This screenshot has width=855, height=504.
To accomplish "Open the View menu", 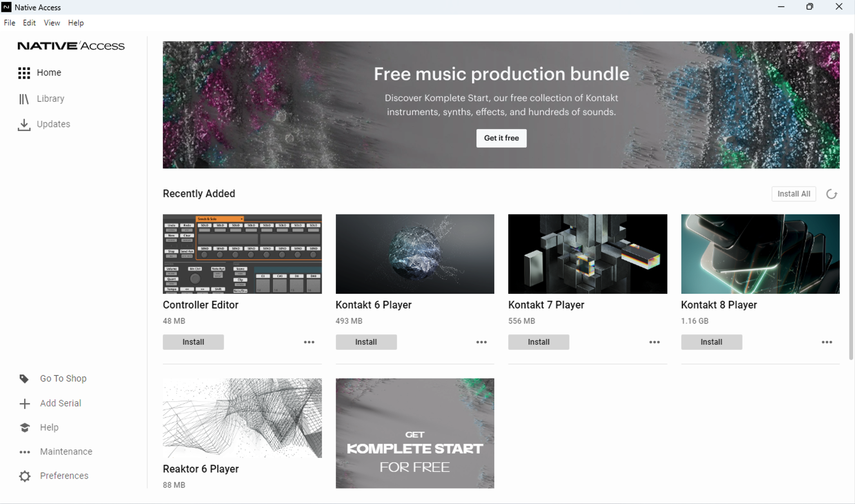I will coord(52,23).
